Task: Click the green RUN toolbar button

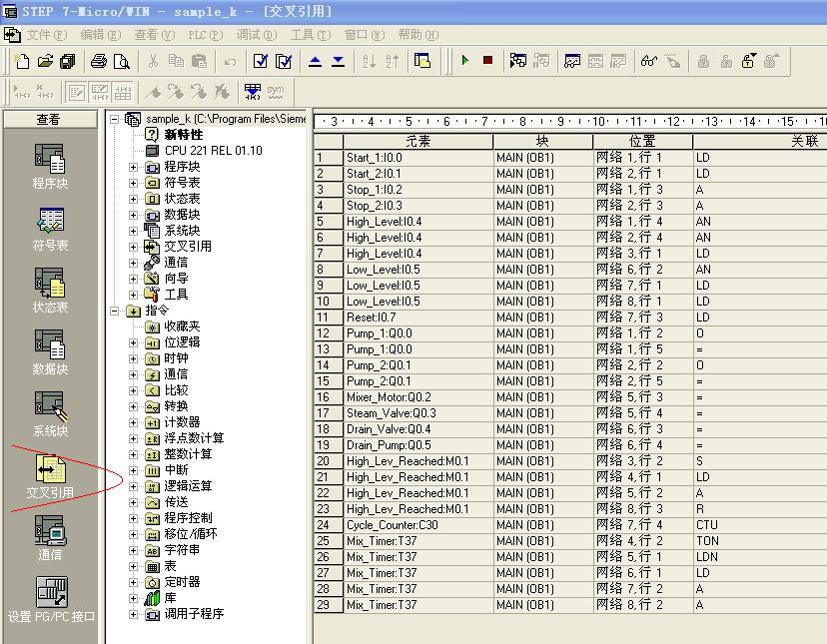Action: tap(464, 61)
